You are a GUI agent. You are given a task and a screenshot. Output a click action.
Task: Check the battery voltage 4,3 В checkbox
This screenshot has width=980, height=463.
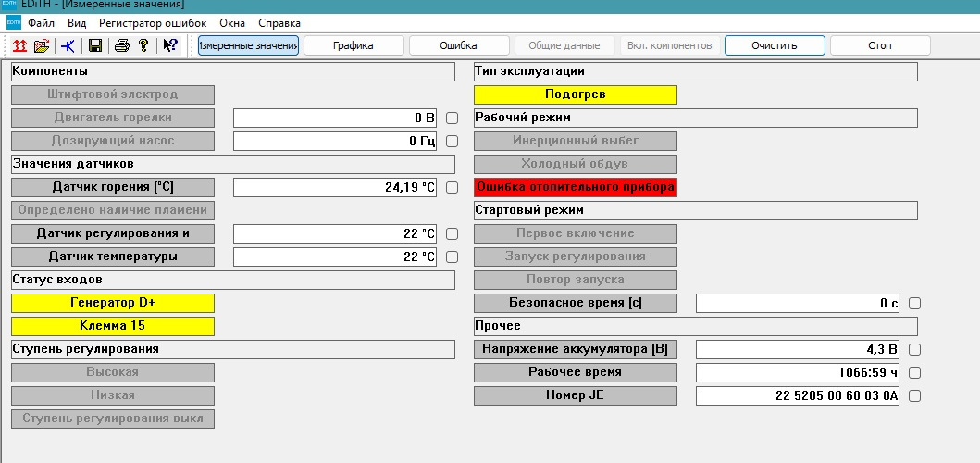[x=915, y=350]
